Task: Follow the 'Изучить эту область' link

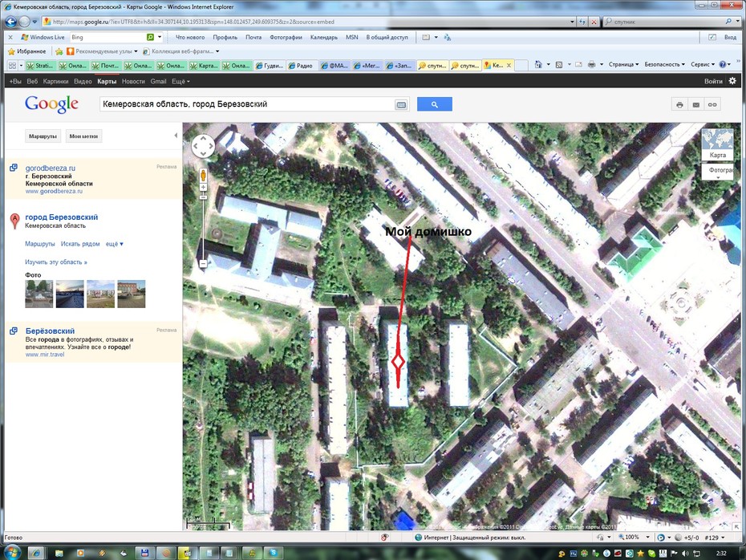Action: [56, 262]
